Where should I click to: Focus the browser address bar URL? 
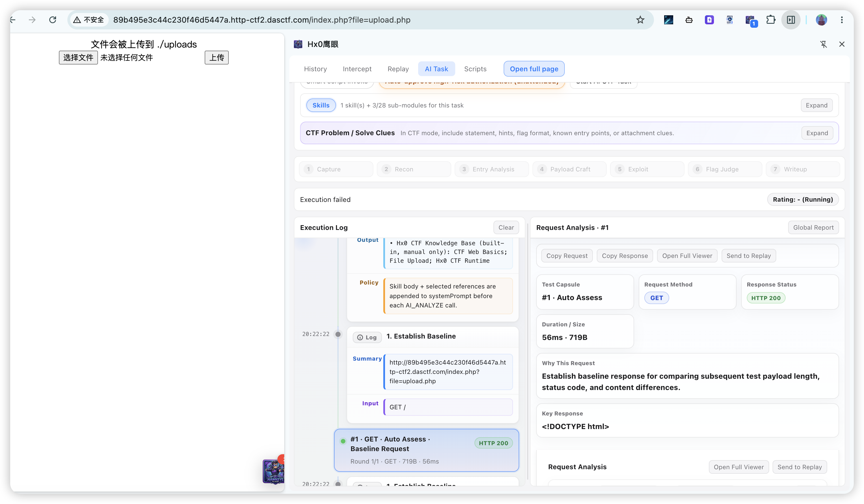coord(262,20)
